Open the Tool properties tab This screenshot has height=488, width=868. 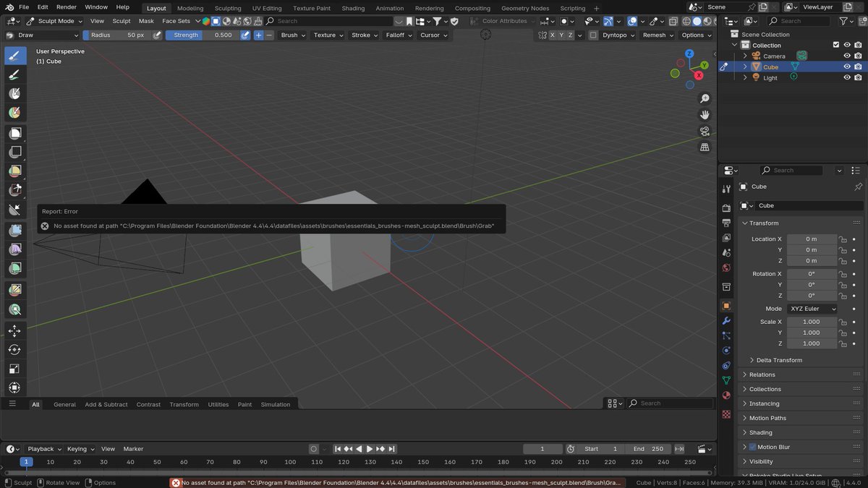(726, 189)
